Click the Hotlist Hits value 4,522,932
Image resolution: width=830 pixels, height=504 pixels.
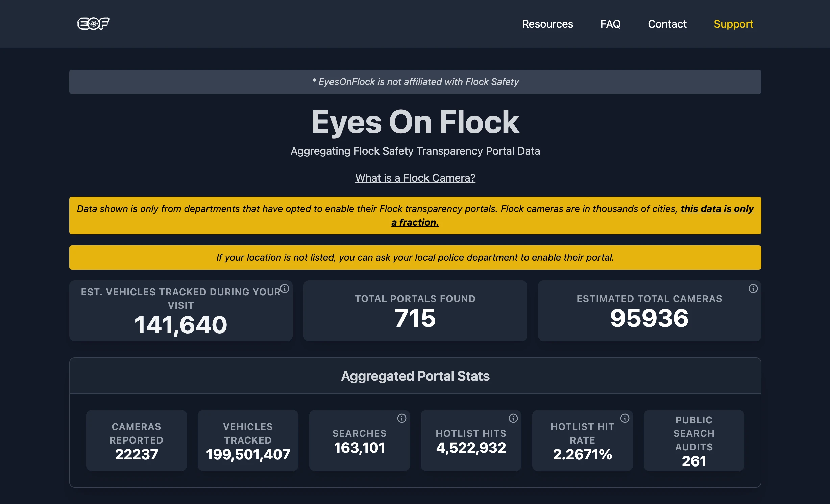click(x=471, y=448)
